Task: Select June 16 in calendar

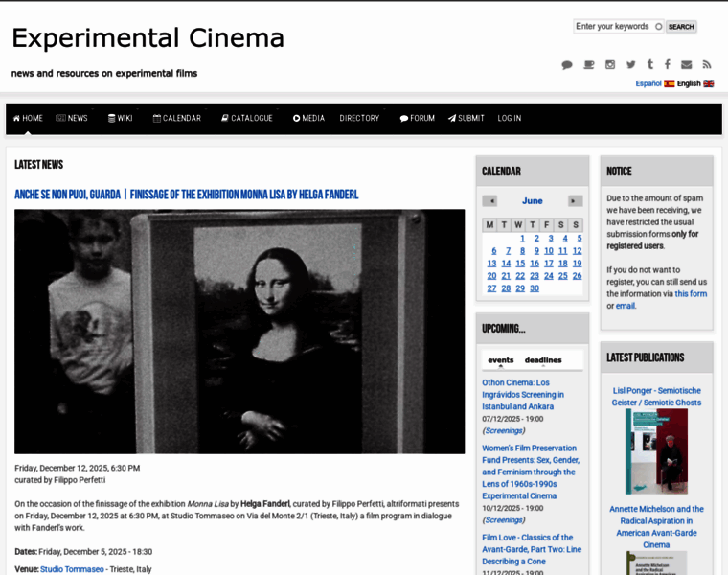Action: pos(535,264)
